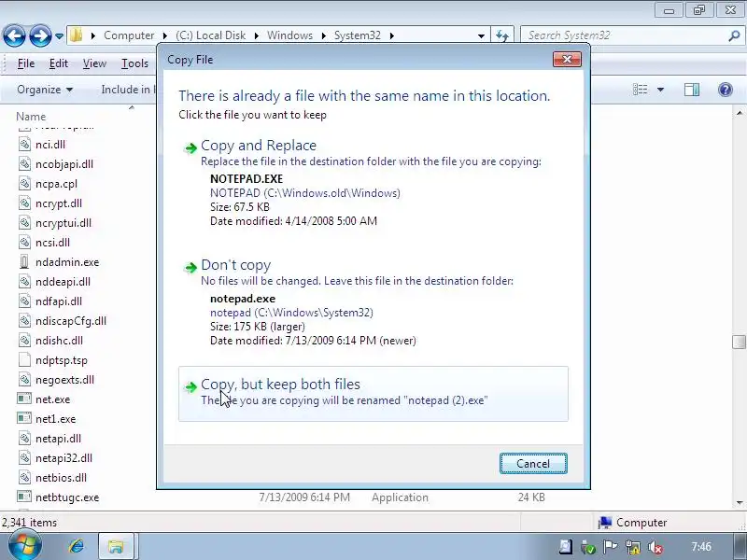Open network status tray icon
This screenshot has width=747, height=560.
click(633, 547)
